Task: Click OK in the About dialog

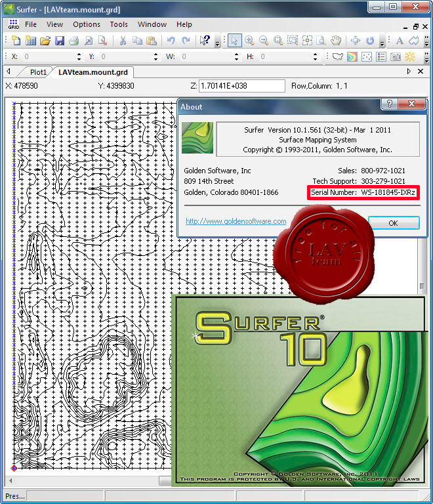Action: (x=394, y=222)
